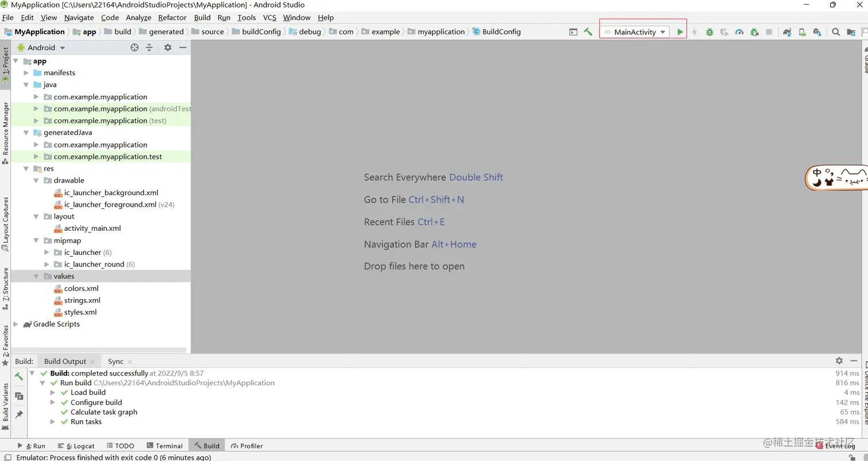Open Project Structure folder icon in toolbar
Viewport: 868px width, 461px height.
pos(851,32)
